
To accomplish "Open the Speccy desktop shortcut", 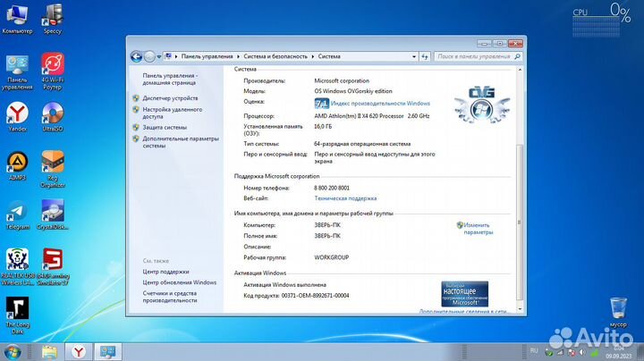I will pos(53,15).
